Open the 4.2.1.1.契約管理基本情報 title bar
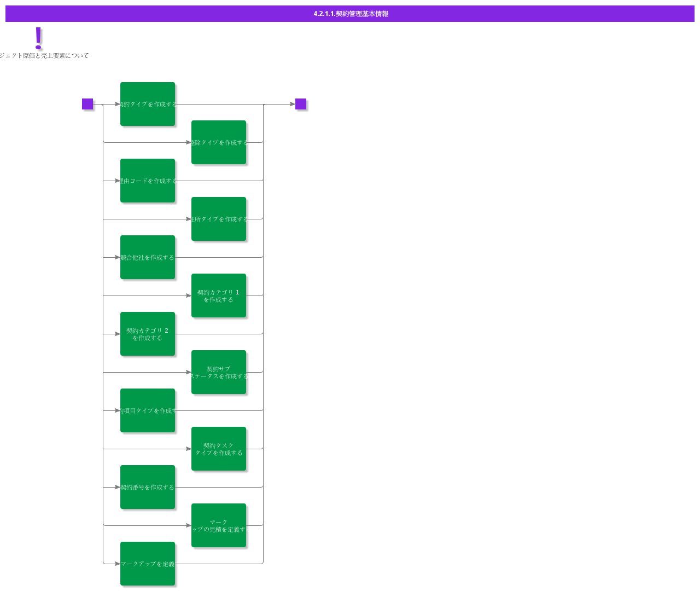This screenshot has height=591, width=700. pyautogui.click(x=350, y=14)
